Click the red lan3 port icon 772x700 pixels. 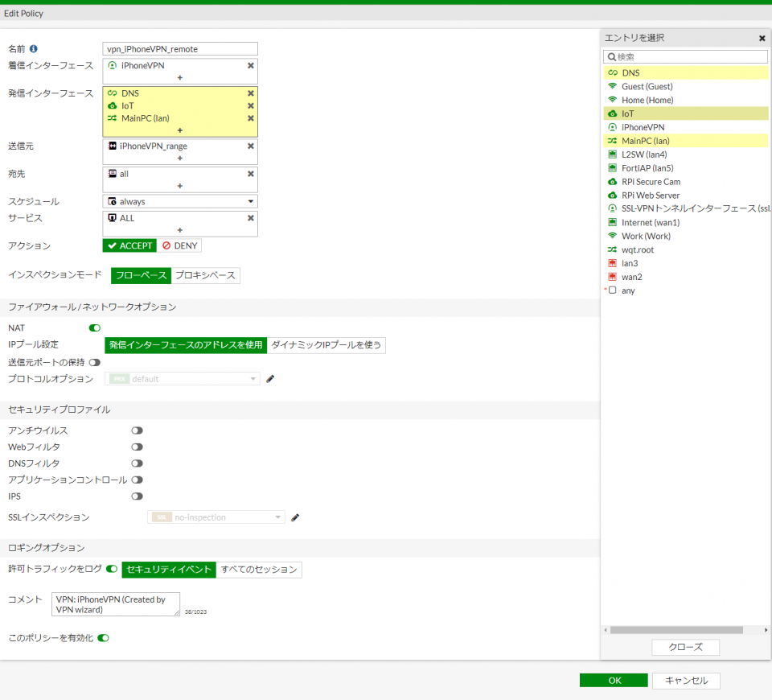point(613,264)
